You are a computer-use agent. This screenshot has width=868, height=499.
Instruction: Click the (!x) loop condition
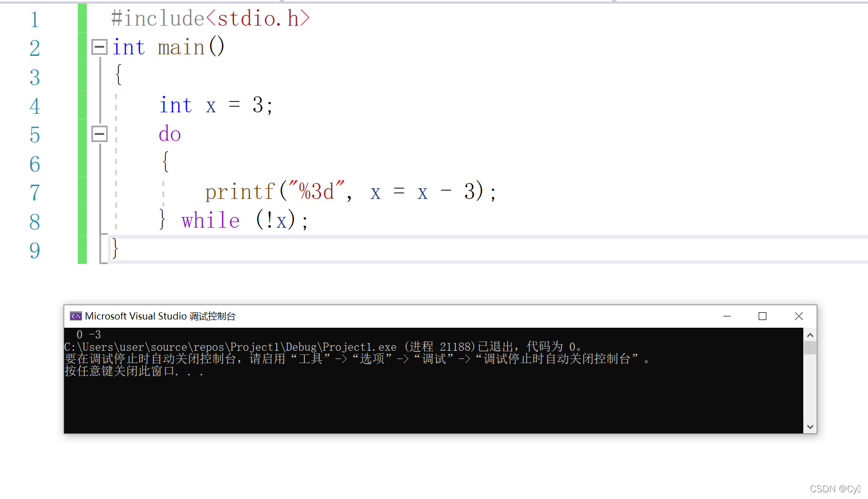276,221
